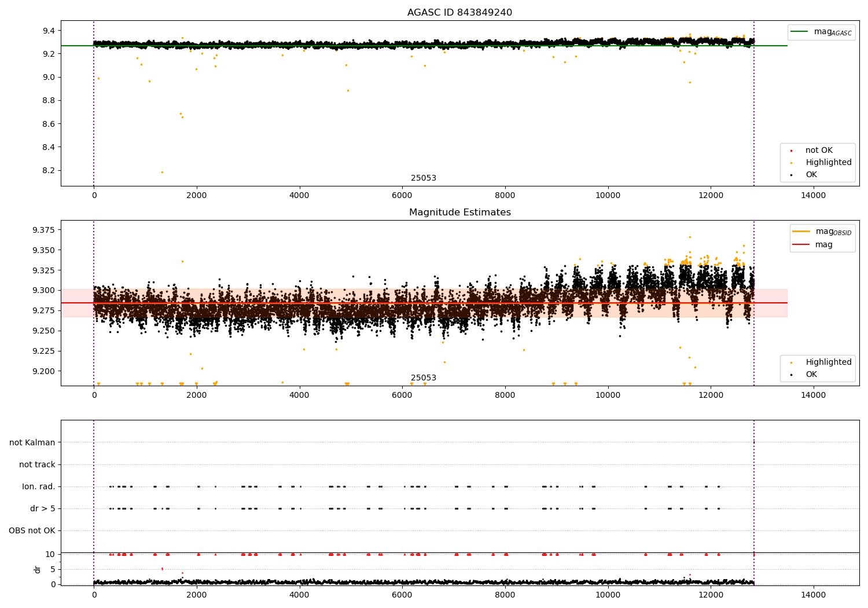
Task: Click the 'Ion. rad.' axis label
Action: pyautogui.click(x=39, y=486)
